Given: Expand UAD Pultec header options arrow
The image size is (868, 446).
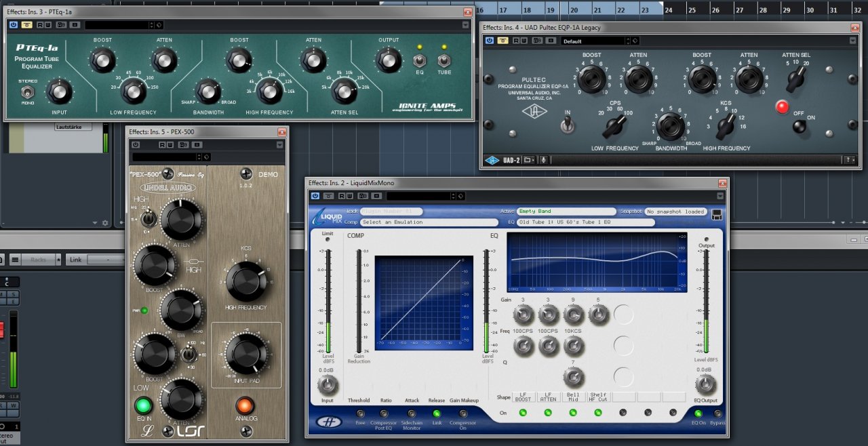Looking at the screenshot, I should (x=854, y=41).
